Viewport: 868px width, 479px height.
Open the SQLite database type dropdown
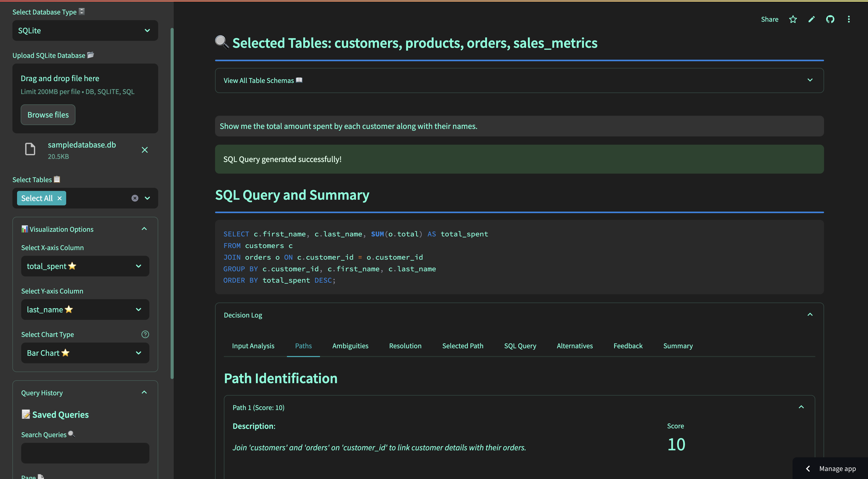tap(85, 31)
